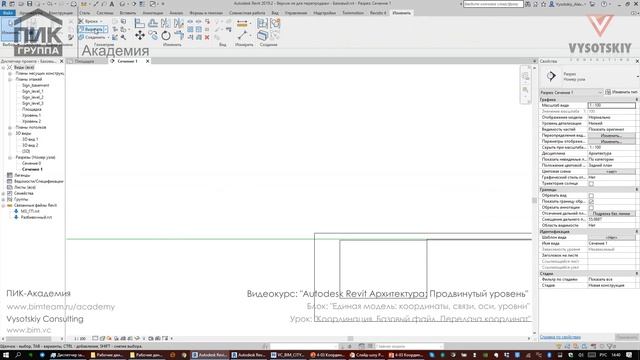
Task: Click the Имя вида Сечение 1 field
Action: click(x=611, y=243)
